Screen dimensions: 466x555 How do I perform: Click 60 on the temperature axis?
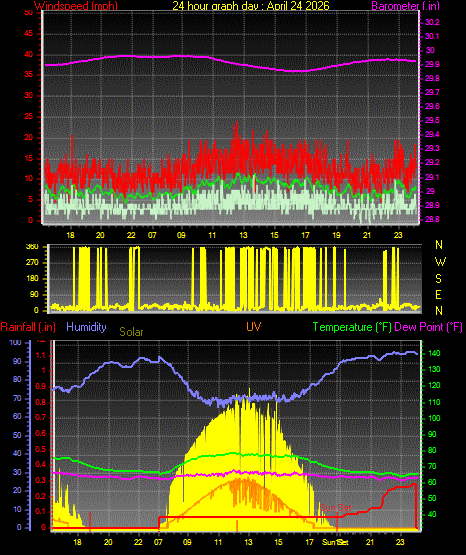pos(432,482)
